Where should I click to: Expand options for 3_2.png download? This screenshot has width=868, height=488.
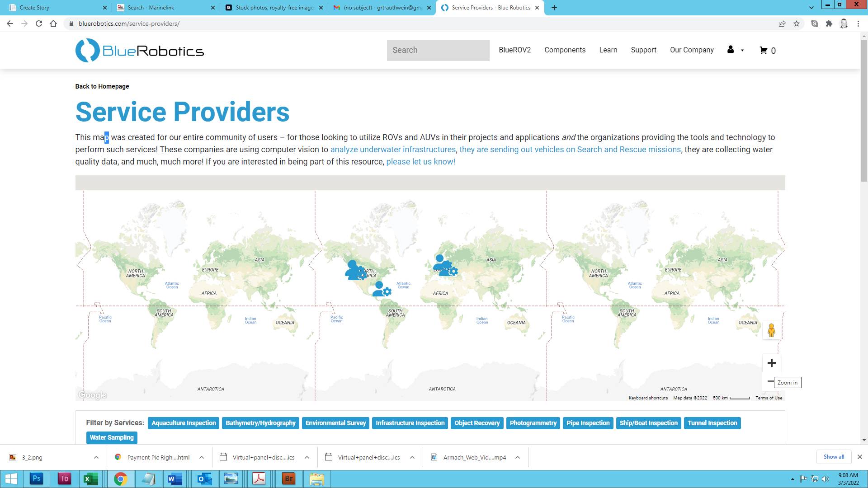(96, 457)
